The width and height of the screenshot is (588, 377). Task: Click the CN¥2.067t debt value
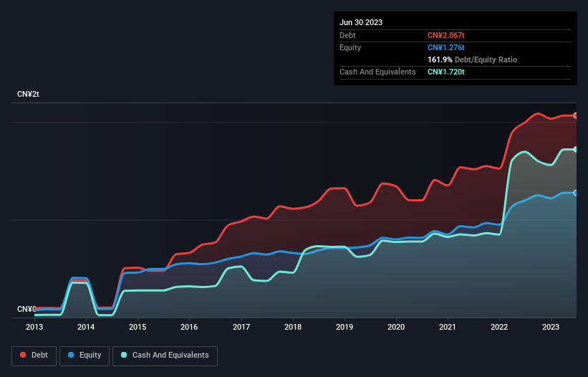pyautogui.click(x=446, y=35)
